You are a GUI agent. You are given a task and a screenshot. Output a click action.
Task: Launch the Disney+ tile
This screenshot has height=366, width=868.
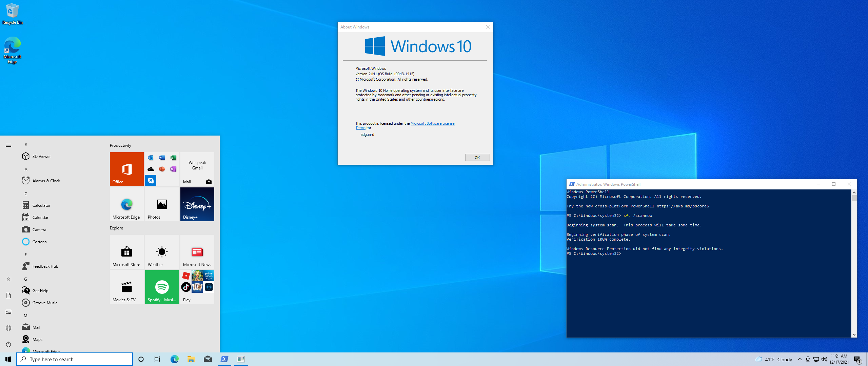click(x=197, y=204)
